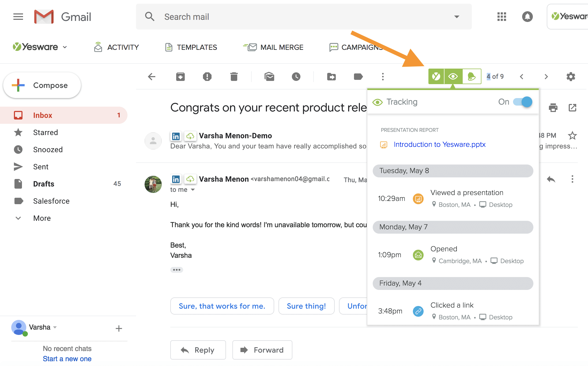Open Introduction to Yesware.pptx report link

[x=439, y=144]
